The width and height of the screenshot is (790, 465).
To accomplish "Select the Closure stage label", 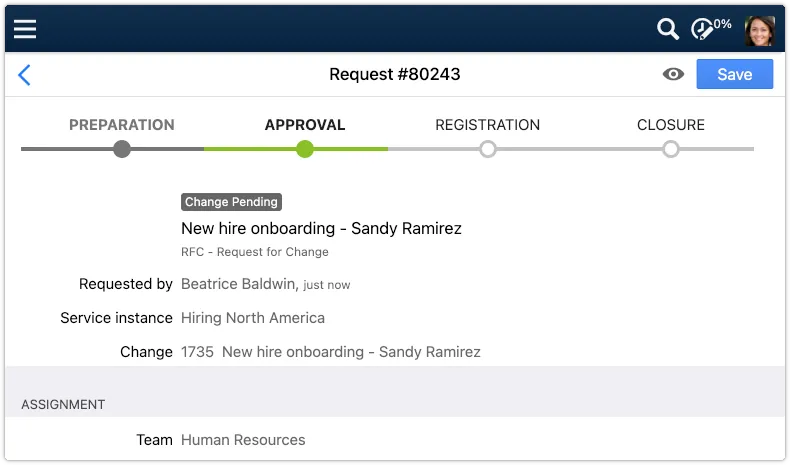I will click(x=671, y=125).
